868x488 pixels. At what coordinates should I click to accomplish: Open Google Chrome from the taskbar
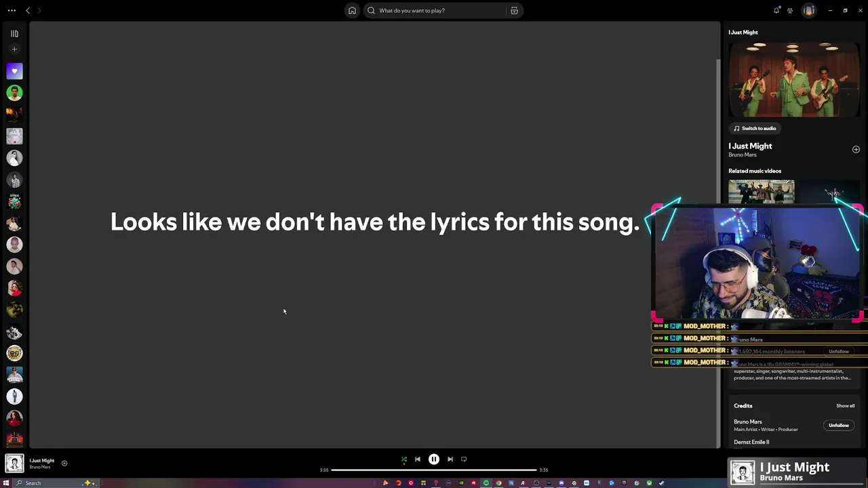498,483
